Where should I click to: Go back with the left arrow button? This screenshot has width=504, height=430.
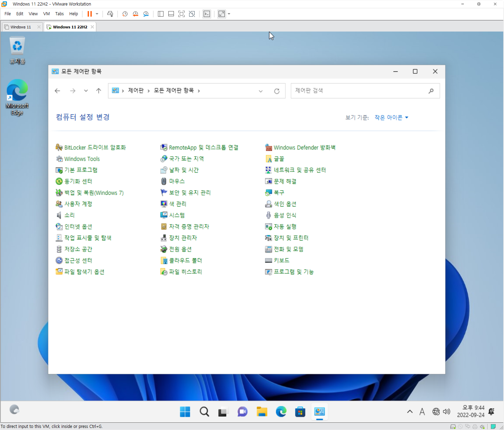pos(58,91)
